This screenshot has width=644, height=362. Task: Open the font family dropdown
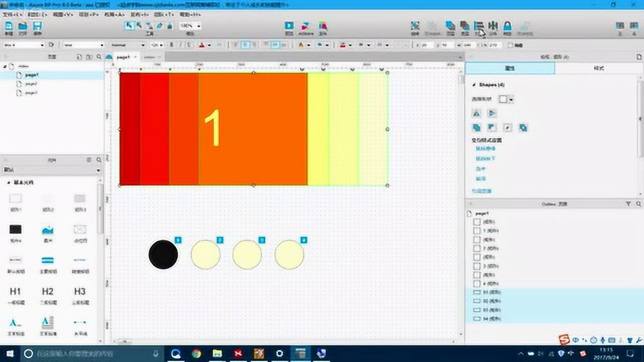click(84, 45)
